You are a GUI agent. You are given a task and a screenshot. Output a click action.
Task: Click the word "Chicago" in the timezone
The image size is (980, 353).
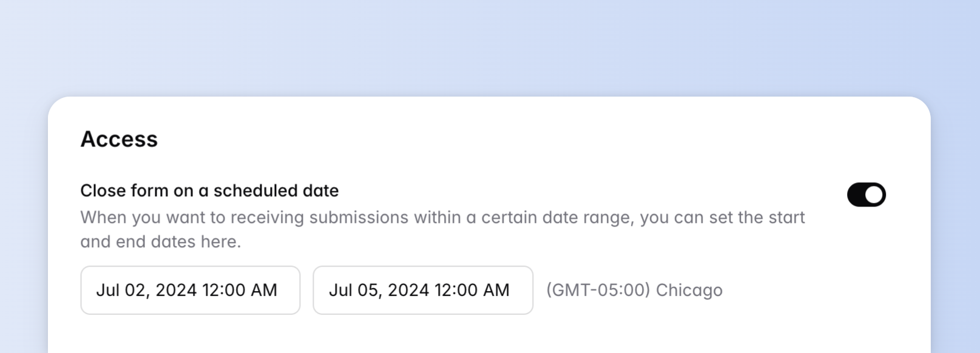point(689,290)
